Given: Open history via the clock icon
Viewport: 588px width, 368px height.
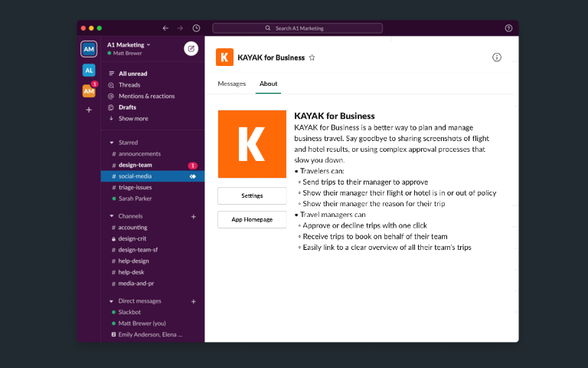Looking at the screenshot, I should point(196,28).
